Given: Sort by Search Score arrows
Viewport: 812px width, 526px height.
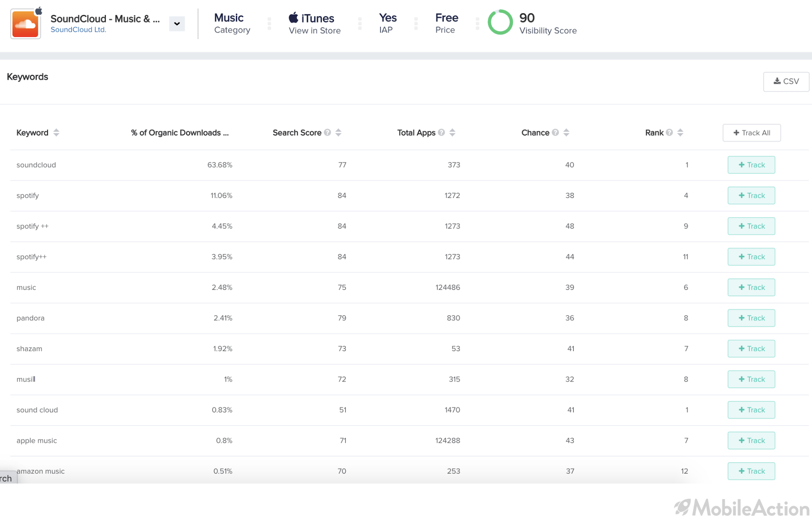Looking at the screenshot, I should [338, 133].
